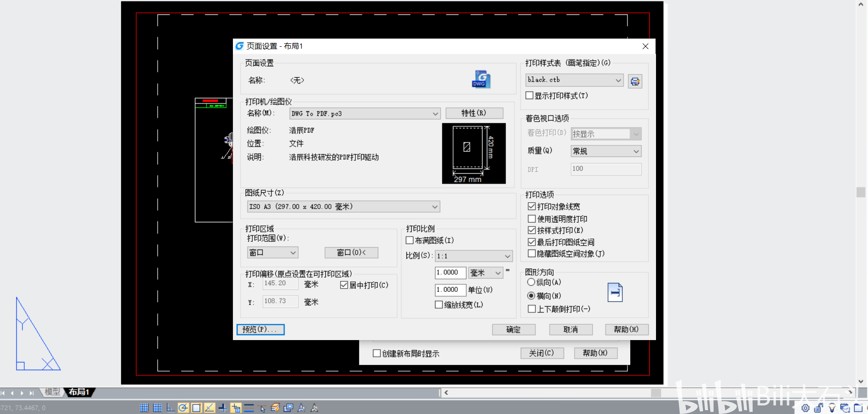This screenshot has height=414, width=868.
Task: Open 毫米 unit dropdown
Action: coord(485,273)
